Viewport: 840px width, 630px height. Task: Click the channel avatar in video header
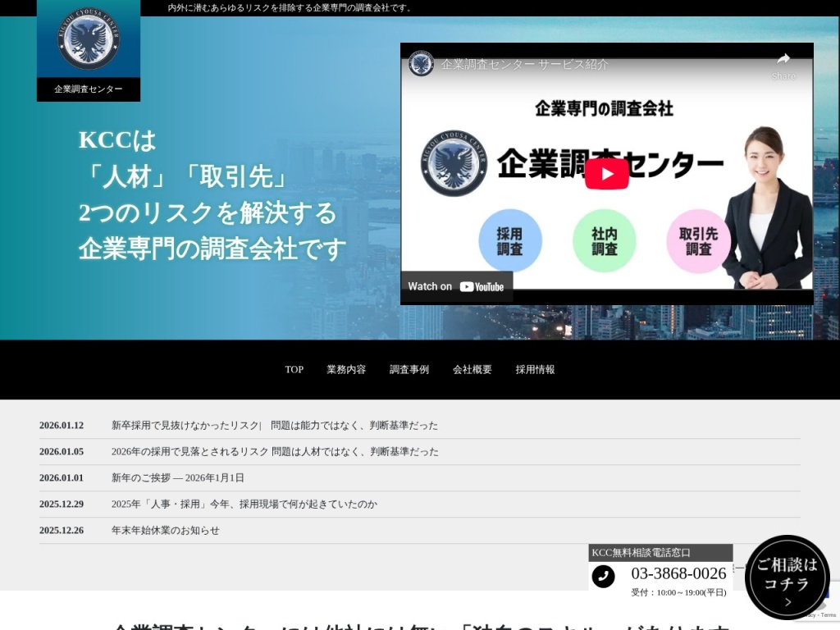click(422, 64)
